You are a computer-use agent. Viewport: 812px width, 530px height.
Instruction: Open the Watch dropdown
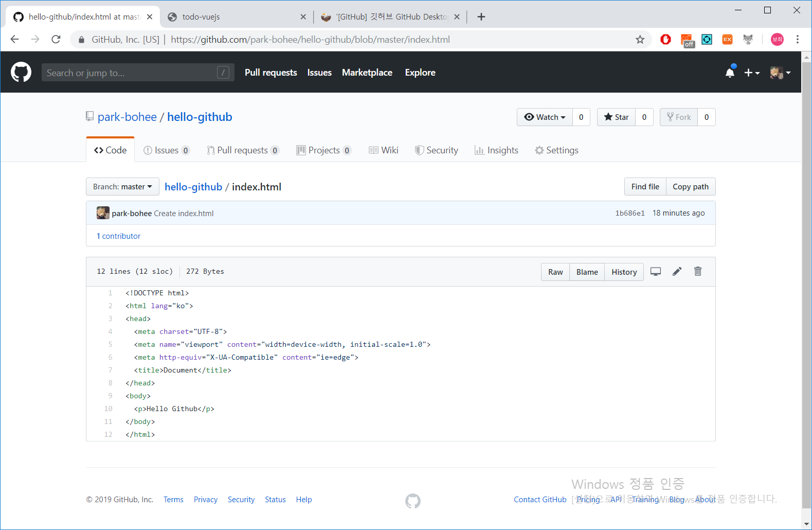pyautogui.click(x=545, y=117)
